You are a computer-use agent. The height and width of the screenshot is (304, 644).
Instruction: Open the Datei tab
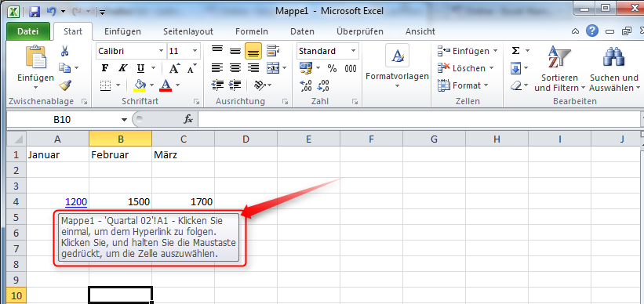coord(28,31)
